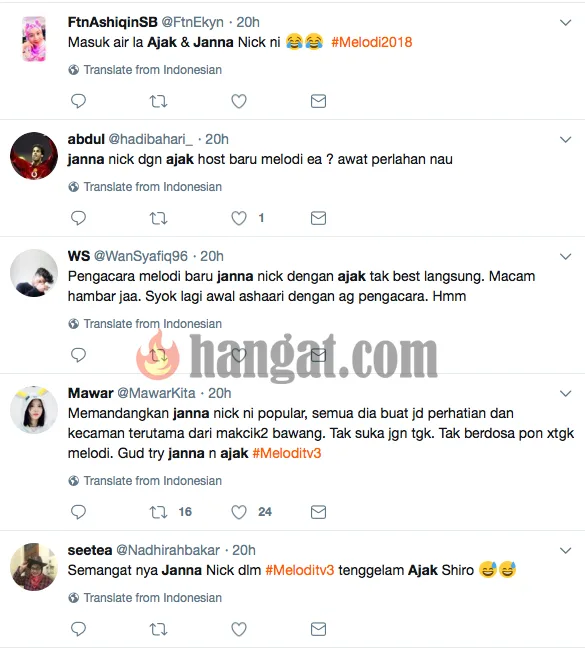Reply to seetea's tweet

click(78, 629)
